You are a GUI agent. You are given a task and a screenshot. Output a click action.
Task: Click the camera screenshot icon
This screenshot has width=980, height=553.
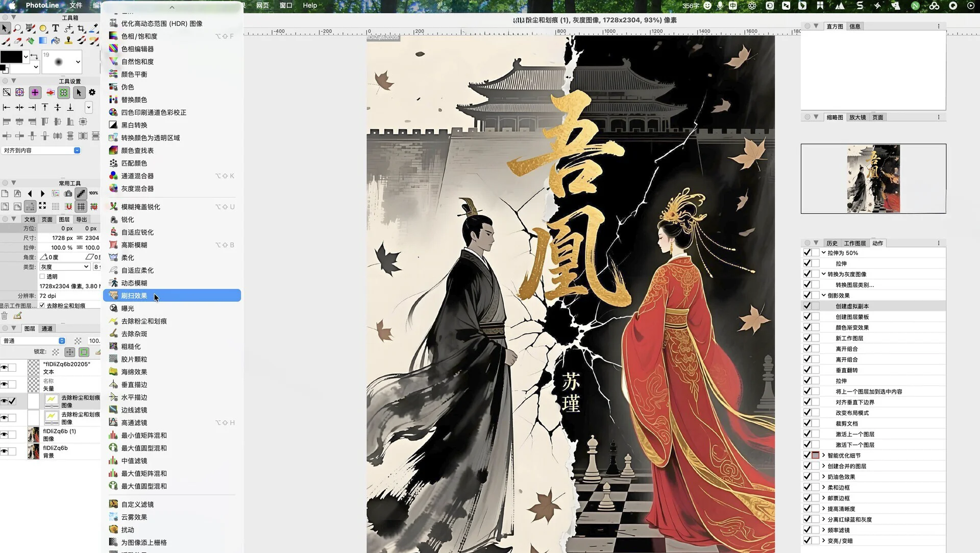(68, 194)
